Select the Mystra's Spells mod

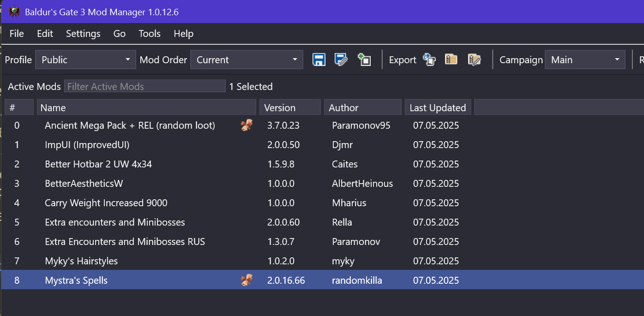coord(322,280)
